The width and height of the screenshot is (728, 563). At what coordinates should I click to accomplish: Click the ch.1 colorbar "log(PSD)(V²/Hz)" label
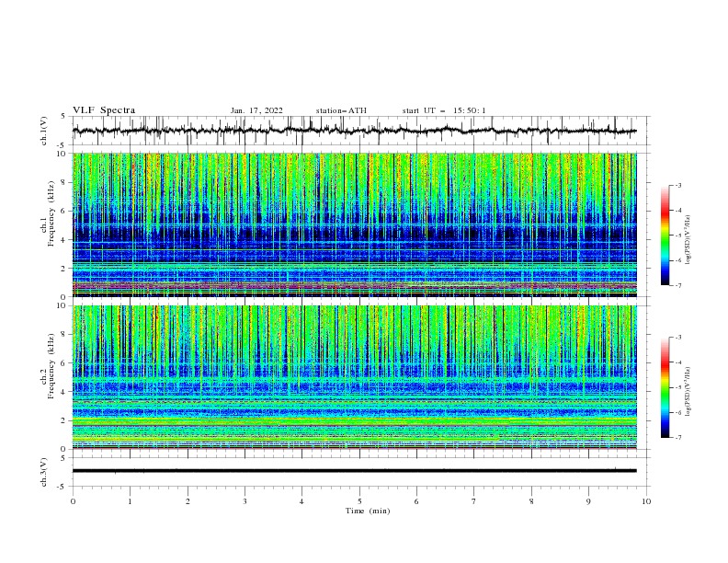(x=688, y=240)
